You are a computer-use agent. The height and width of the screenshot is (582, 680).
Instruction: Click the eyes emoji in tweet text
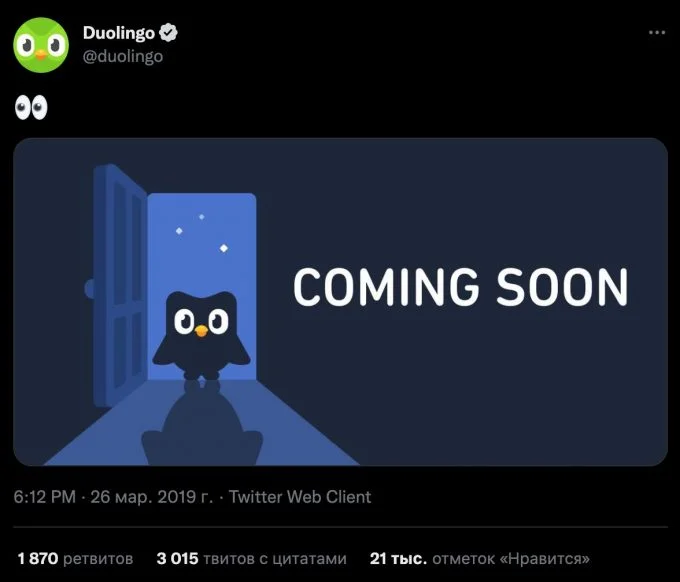click(x=31, y=108)
